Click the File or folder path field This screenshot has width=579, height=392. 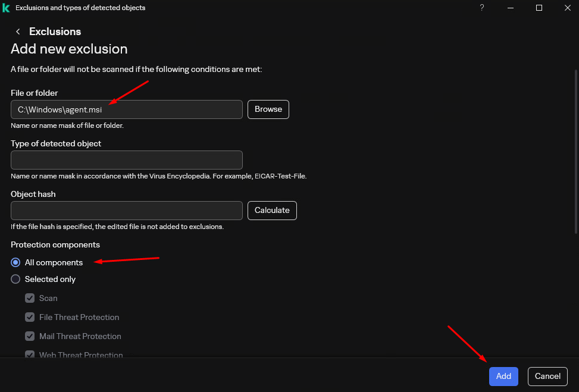click(127, 109)
